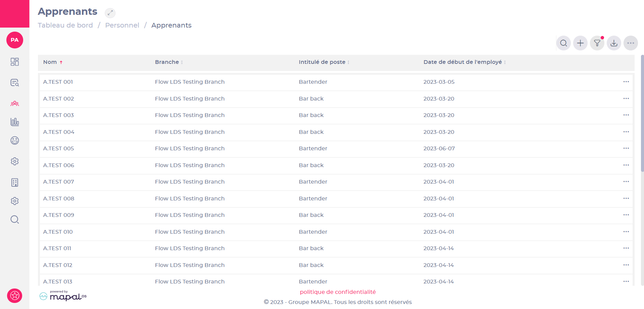This screenshot has width=644, height=309.
Task: Select learner name A.TEST 001
Action: (x=58, y=82)
